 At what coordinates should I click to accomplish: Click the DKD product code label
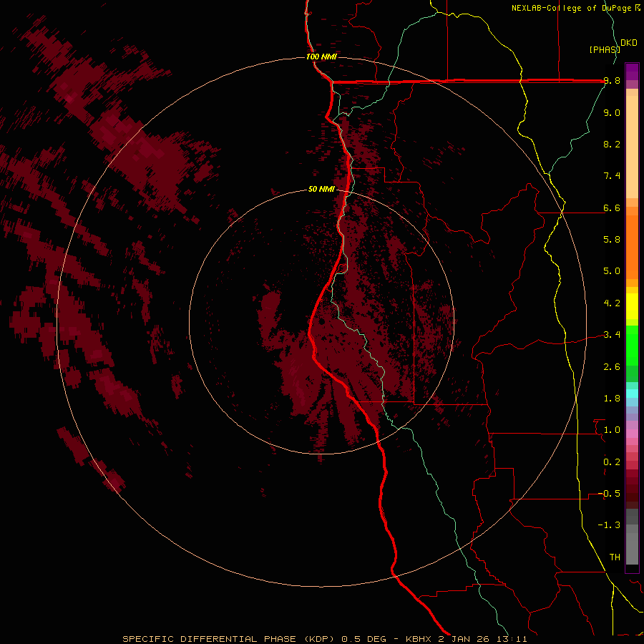[x=629, y=42]
